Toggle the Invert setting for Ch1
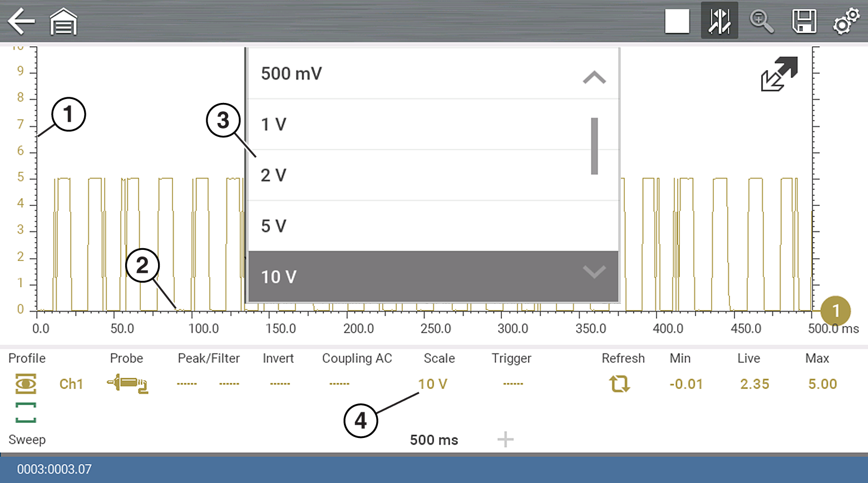The image size is (868, 483). (x=279, y=384)
